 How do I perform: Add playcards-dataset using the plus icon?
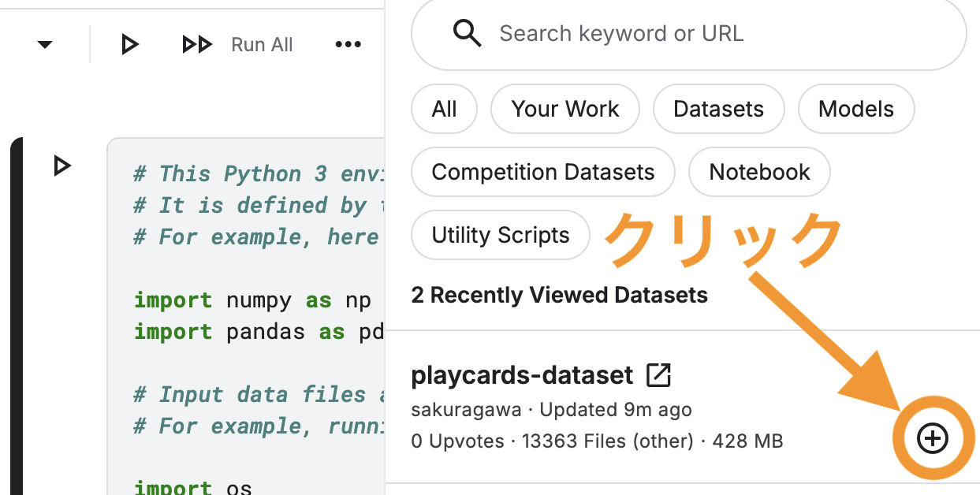point(933,439)
